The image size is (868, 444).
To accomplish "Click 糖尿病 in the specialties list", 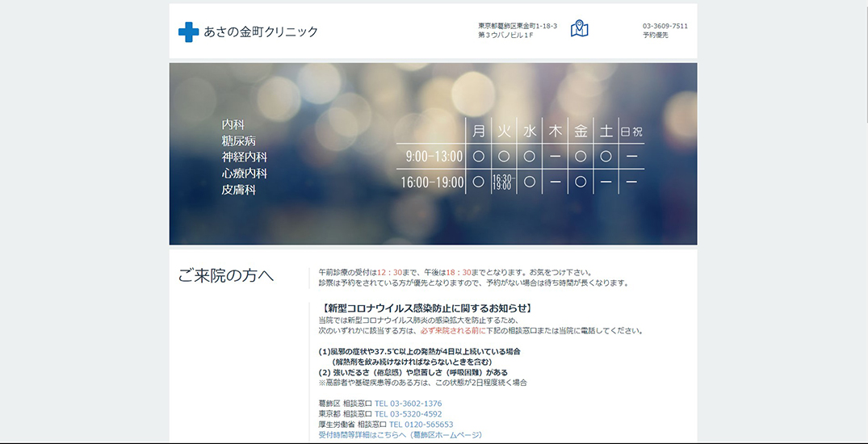I will point(239,141).
